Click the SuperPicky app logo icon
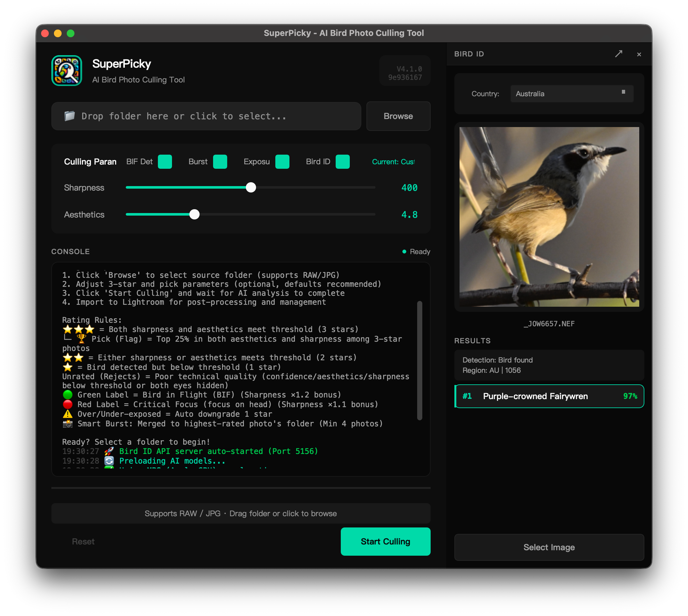This screenshot has width=688, height=616. coord(67,70)
